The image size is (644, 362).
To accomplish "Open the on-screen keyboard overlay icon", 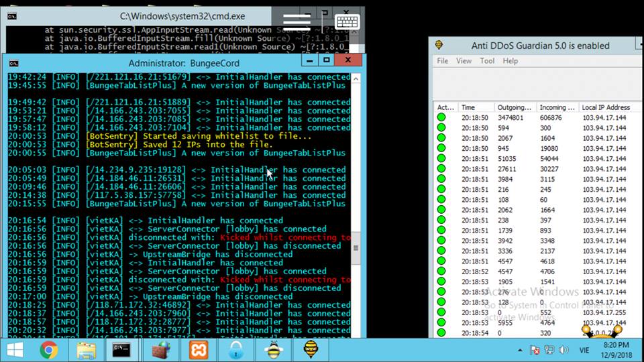I will point(347,21).
